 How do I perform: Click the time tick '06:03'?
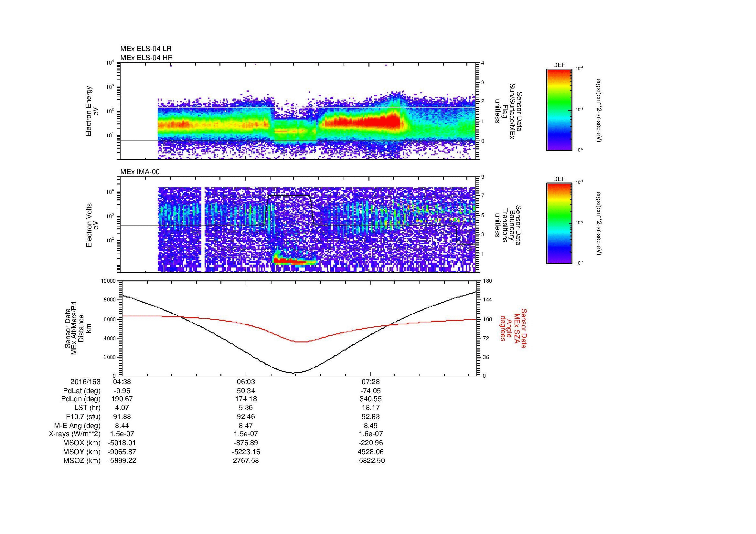(x=246, y=382)
